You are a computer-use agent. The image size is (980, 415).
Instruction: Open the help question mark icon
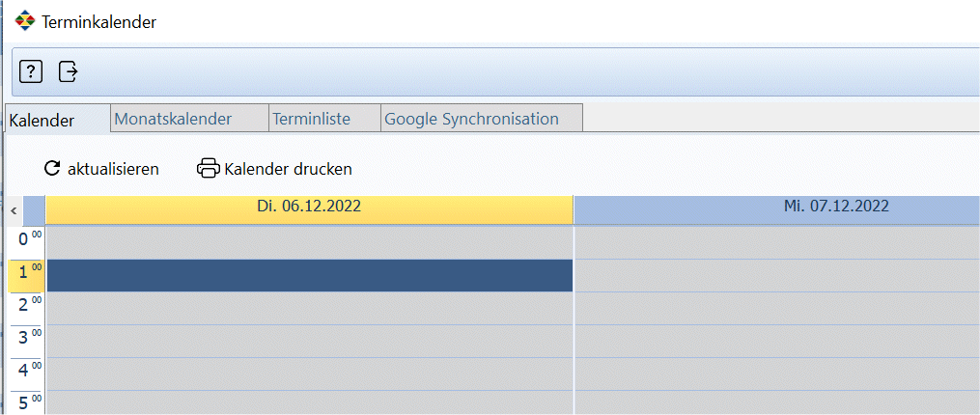[x=31, y=71]
